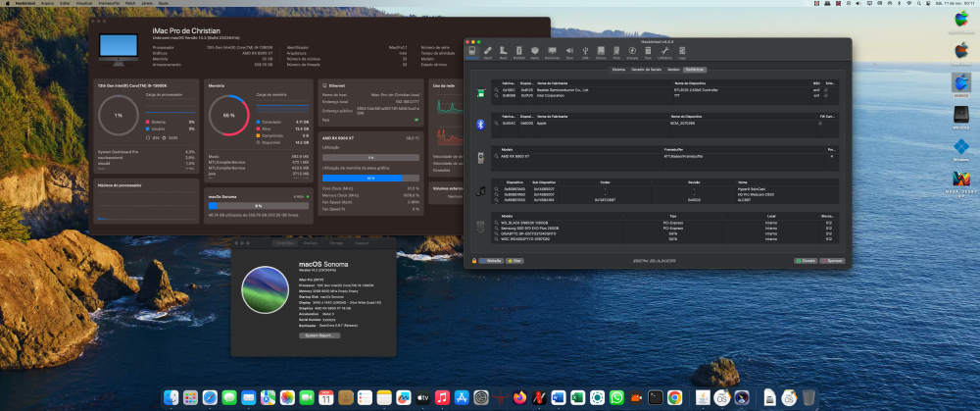This screenshot has height=411, width=980.
Task: Open the WD GOLD drive on the desktop
Action: click(x=961, y=117)
